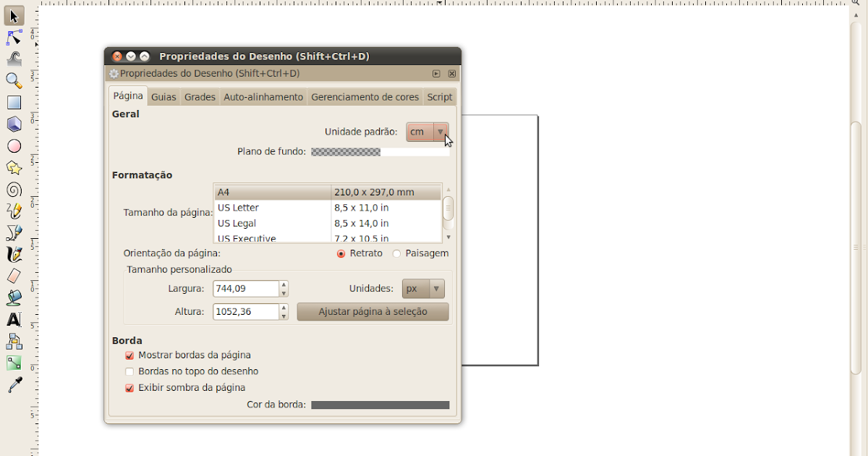Image resolution: width=868 pixels, height=456 pixels.
Task: Increase Altura with up stepper arrow
Action: [x=284, y=308]
